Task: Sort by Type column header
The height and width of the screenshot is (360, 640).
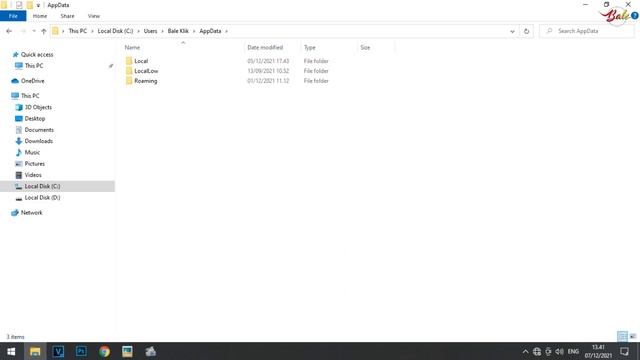Action: point(309,47)
